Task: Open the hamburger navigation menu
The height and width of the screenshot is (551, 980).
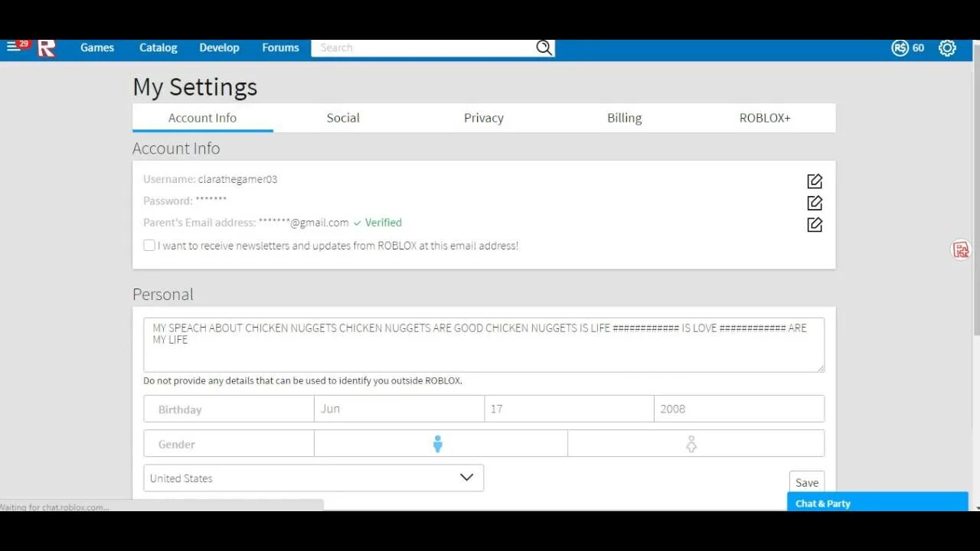Action: pyautogui.click(x=13, y=47)
